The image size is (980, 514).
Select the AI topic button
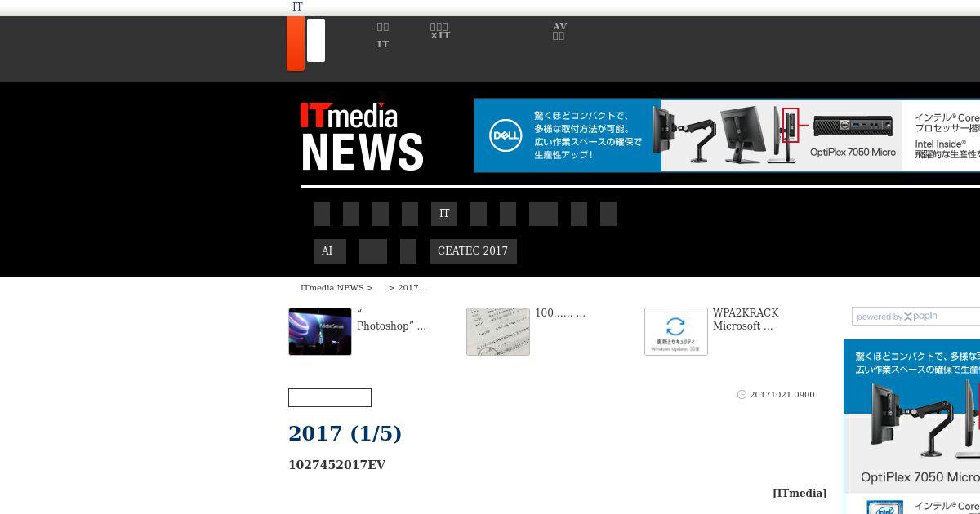[x=330, y=251]
